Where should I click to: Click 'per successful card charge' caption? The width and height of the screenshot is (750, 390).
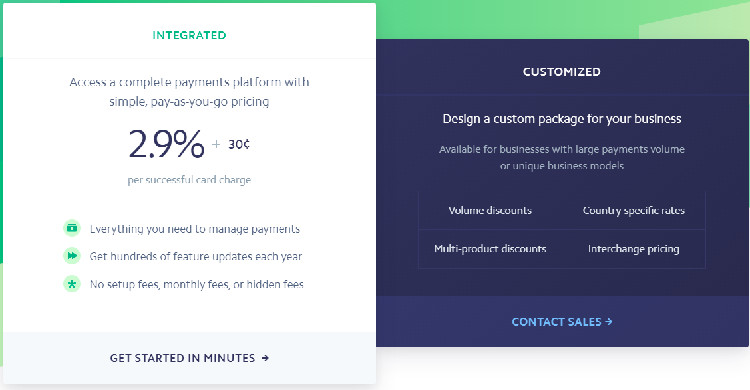[189, 180]
